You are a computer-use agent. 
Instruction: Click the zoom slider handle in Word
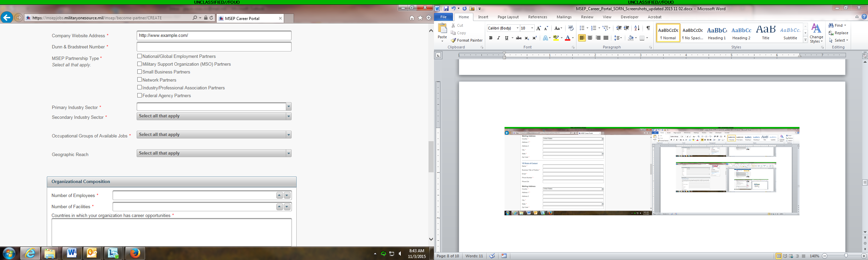(x=846, y=256)
